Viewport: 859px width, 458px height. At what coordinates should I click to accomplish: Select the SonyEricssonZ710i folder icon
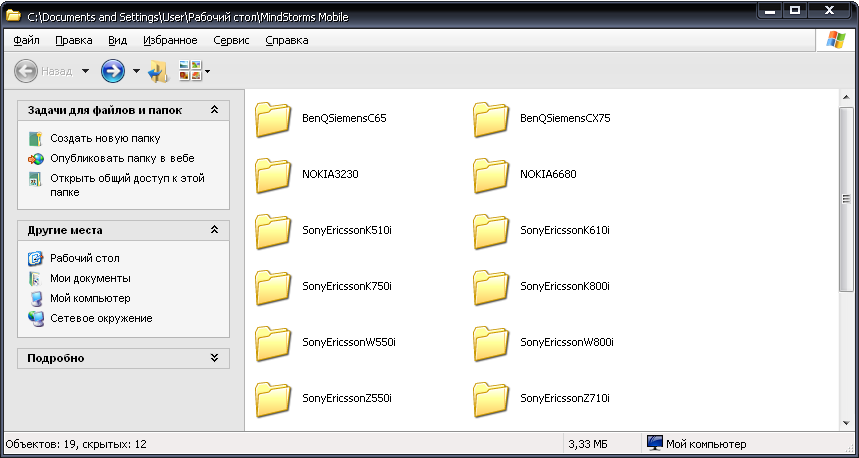(x=491, y=399)
